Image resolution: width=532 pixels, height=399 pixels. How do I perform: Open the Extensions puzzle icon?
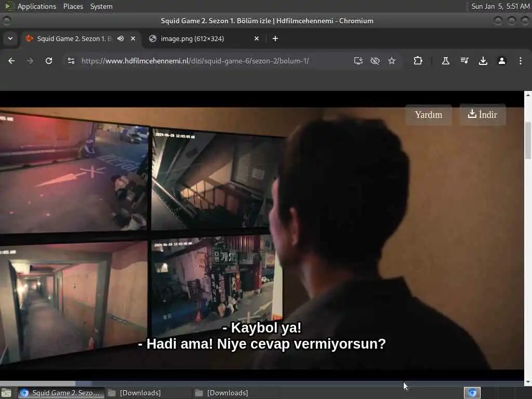[418, 61]
